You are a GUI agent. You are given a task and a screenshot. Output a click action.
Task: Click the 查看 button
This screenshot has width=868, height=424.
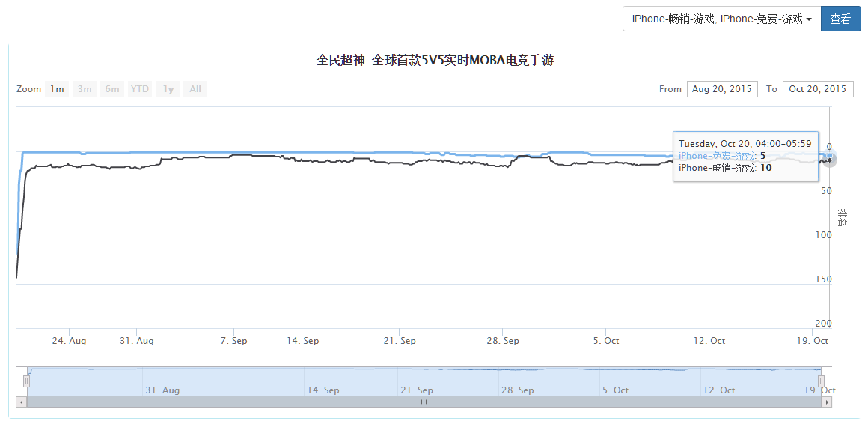(840, 19)
